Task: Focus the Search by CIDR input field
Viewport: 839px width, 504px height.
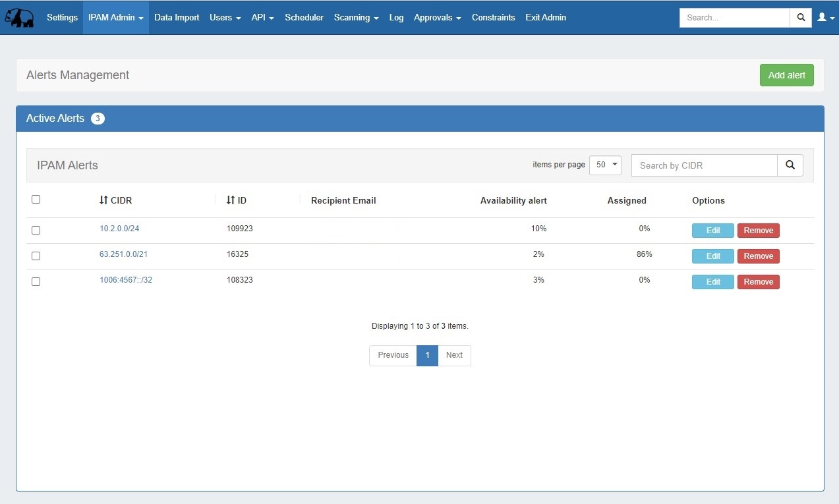Action: tap(704, 165)
